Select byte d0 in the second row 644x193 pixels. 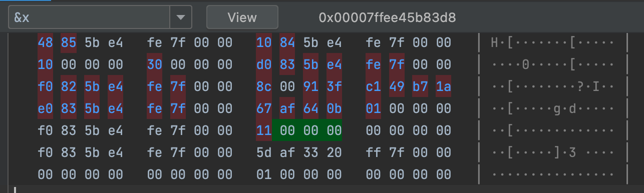(x=264, y=64)
